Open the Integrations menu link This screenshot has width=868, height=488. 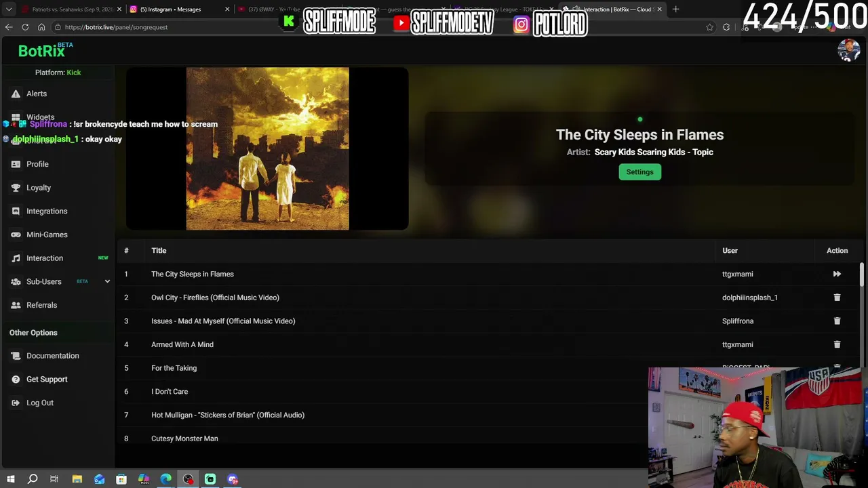[x=47, y=211]
